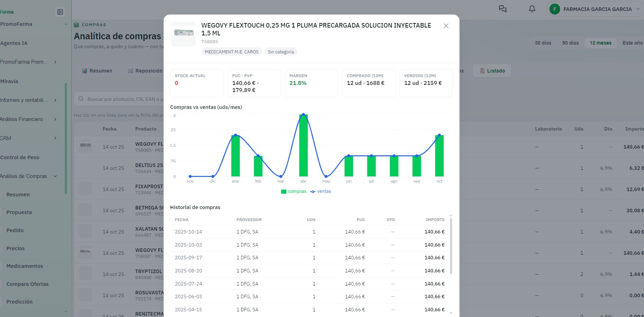Click the PROVEEDOR column header in history
The height and width of the screenshot is (317, 644).
[249, 220]
